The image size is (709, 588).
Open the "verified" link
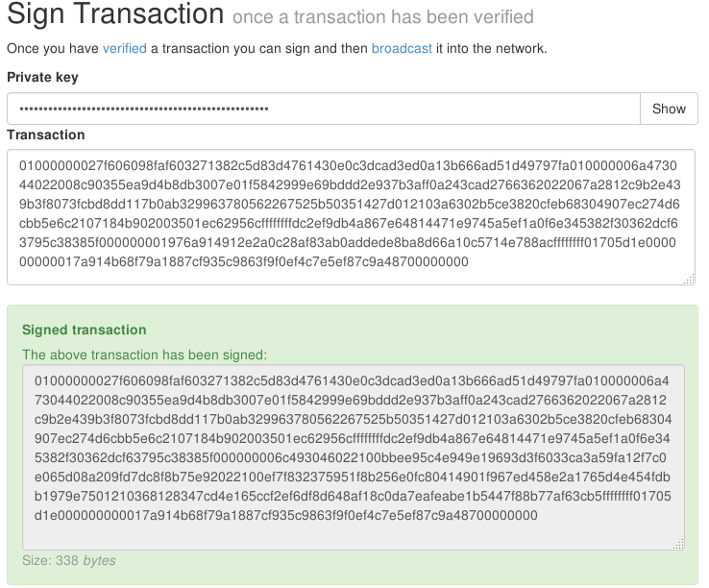(x=125, y=48)
